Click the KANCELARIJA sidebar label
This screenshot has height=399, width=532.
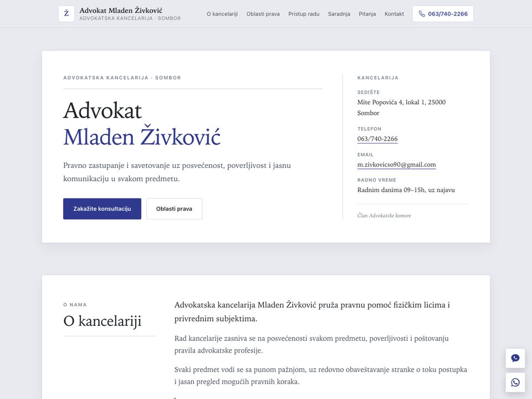tap(377, 78)
